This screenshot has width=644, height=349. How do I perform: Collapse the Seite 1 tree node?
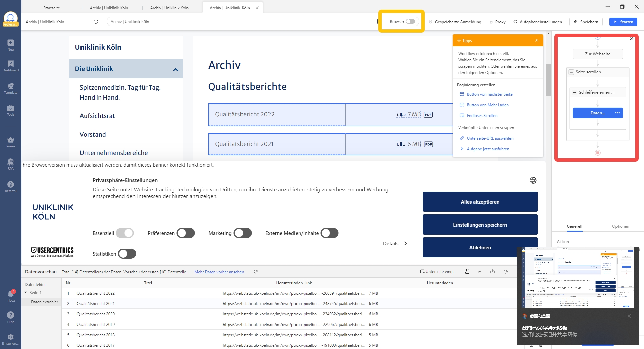click(25, 293)
